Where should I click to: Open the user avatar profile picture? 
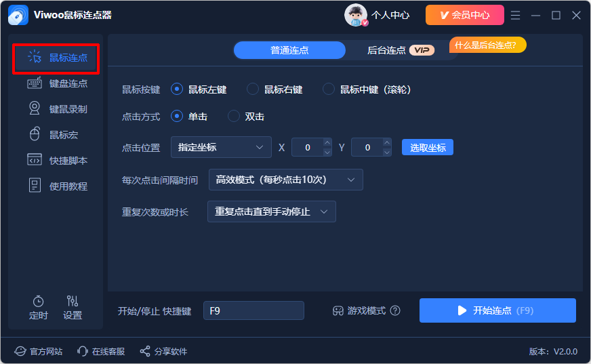point(355,15)
